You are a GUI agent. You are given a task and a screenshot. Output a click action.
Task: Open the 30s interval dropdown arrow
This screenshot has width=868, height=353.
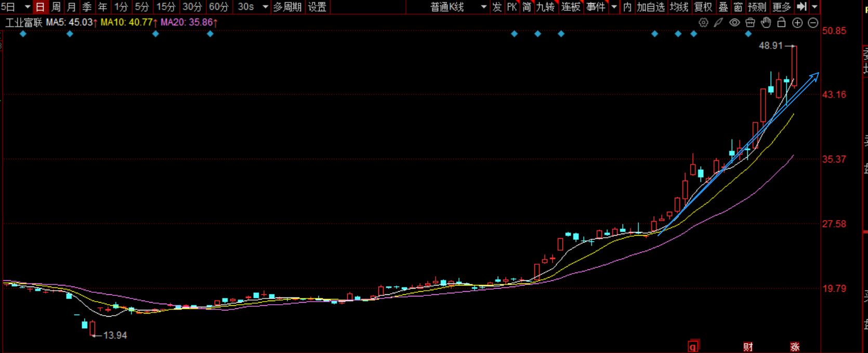click(x=266, y=7)
